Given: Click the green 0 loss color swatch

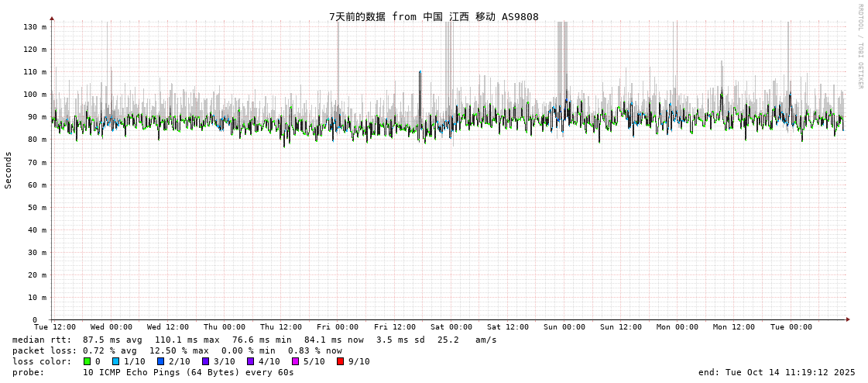Looking at the screenshot, I should 87,361.
